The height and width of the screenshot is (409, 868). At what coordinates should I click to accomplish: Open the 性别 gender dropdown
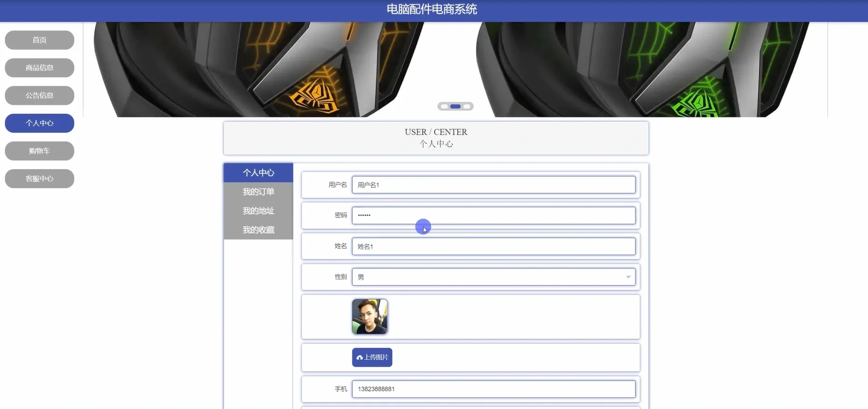494,277
